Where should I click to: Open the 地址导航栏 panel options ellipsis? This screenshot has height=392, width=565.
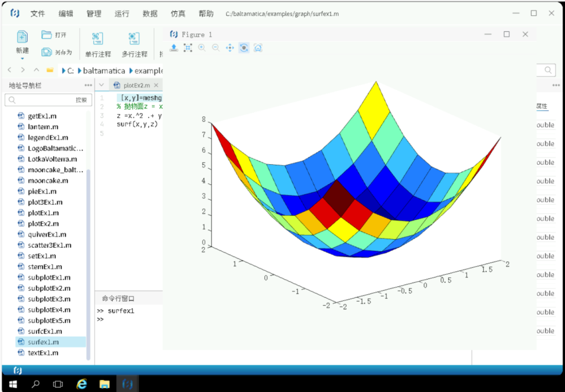(88, 85)
